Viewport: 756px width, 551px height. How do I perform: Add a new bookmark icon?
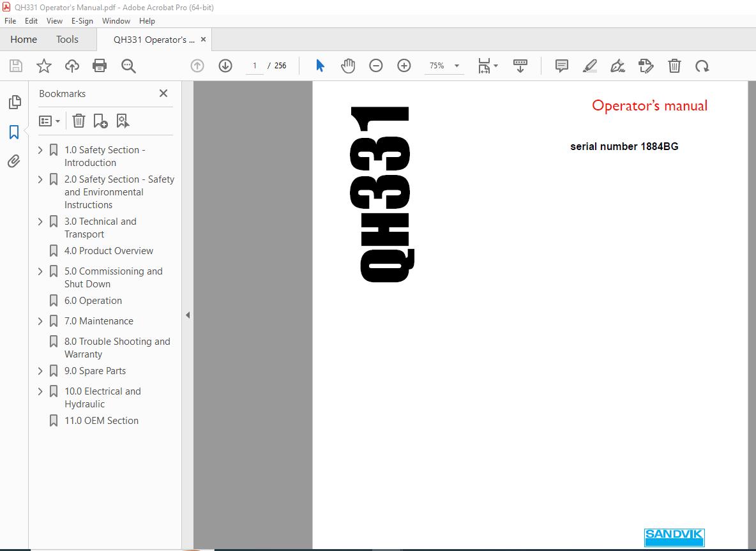point(100,121)
